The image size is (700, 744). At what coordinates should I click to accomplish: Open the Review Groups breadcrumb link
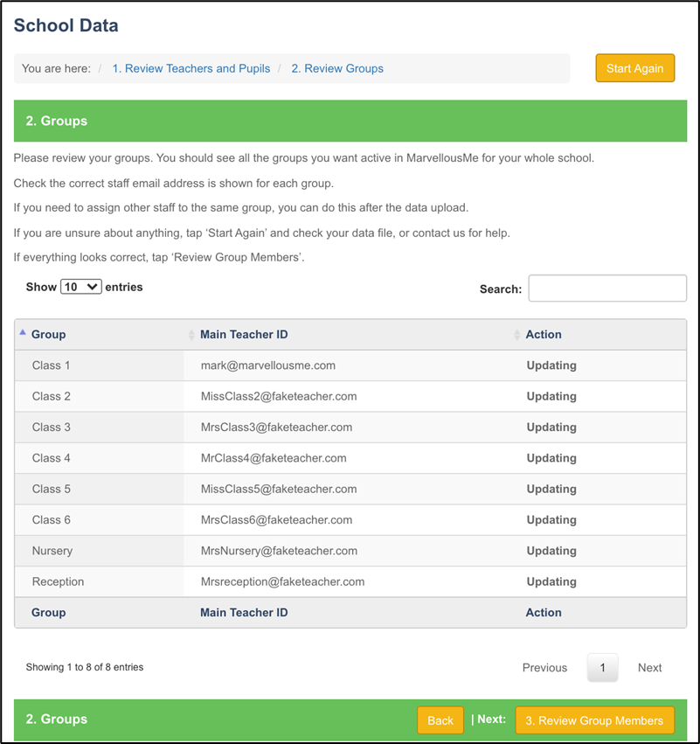click(x=337, y=68)
